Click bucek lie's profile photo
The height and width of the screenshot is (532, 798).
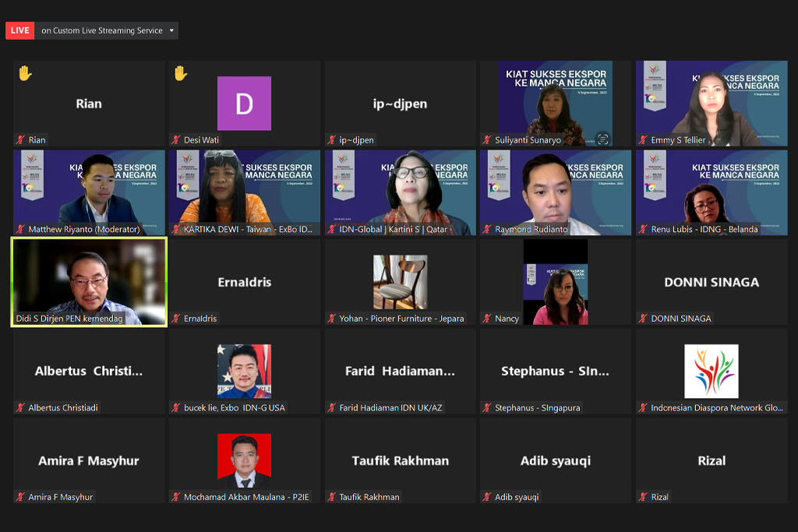point(244,372)
